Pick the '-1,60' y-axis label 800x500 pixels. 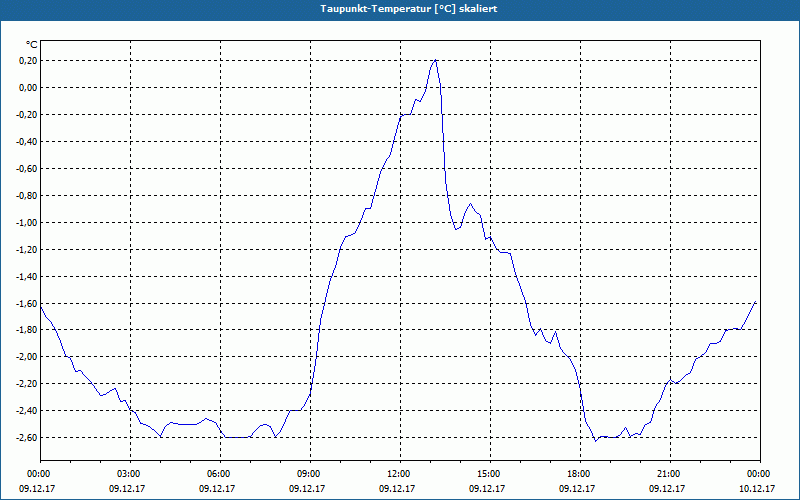28,303
